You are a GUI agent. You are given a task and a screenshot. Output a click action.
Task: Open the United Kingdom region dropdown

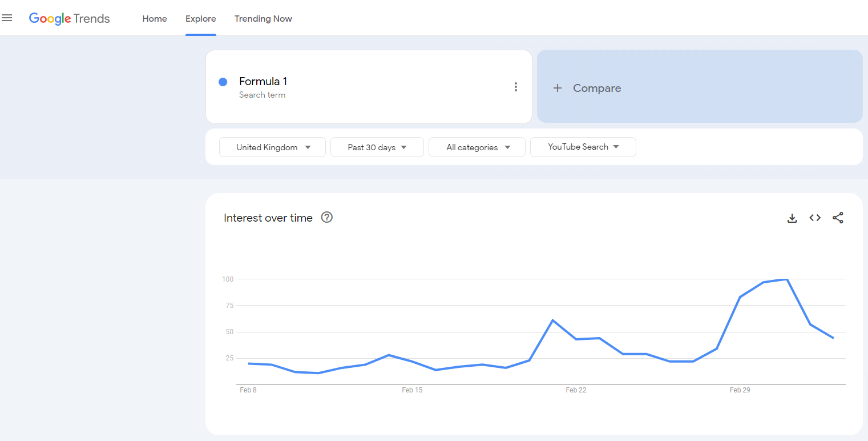click(x=272, y=147)
